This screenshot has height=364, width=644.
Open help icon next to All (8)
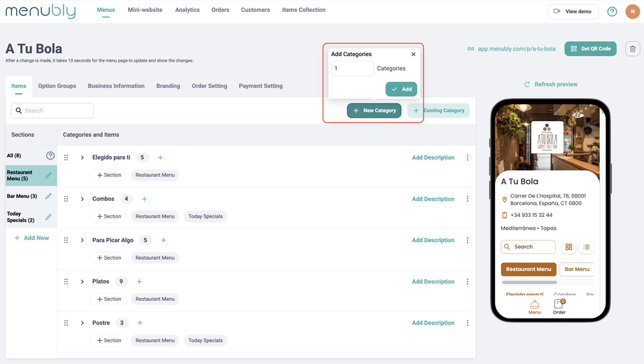(x=50, y=155)
